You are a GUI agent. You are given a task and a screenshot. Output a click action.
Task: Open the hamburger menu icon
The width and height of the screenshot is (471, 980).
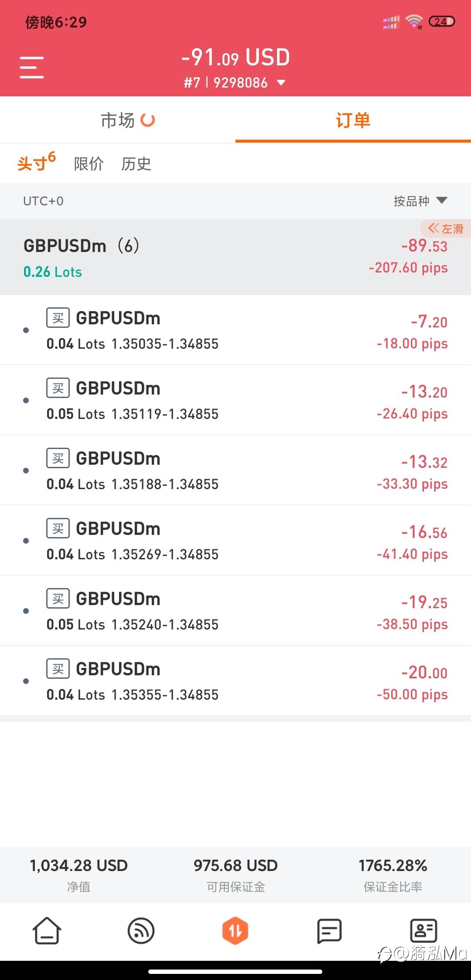pyautogui.click(x=32, y=68)
